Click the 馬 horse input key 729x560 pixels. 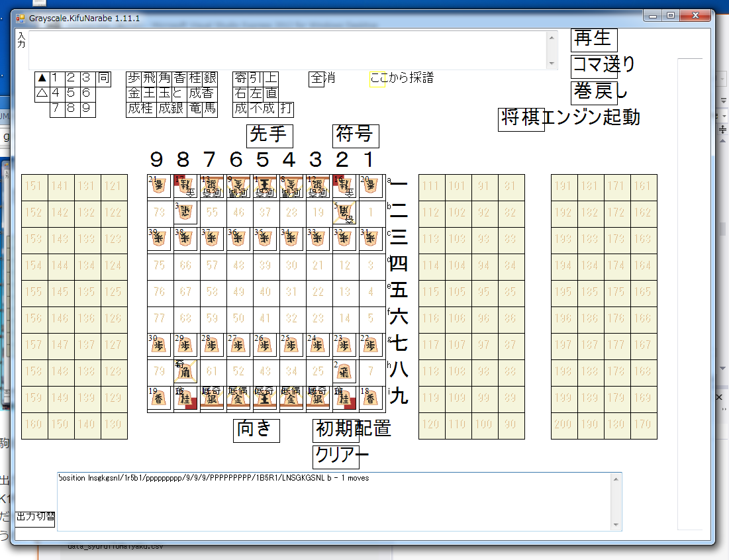pyautogui.click(x=210, y=109)
